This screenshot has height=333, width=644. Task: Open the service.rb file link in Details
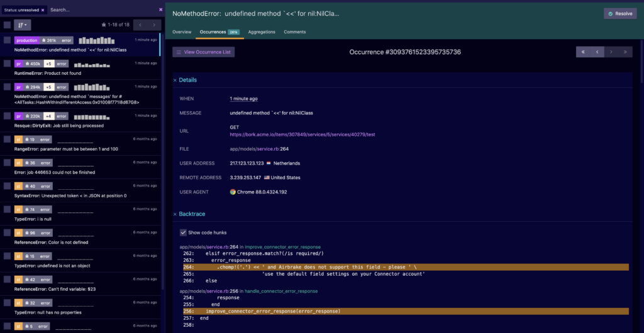point(268,149)
